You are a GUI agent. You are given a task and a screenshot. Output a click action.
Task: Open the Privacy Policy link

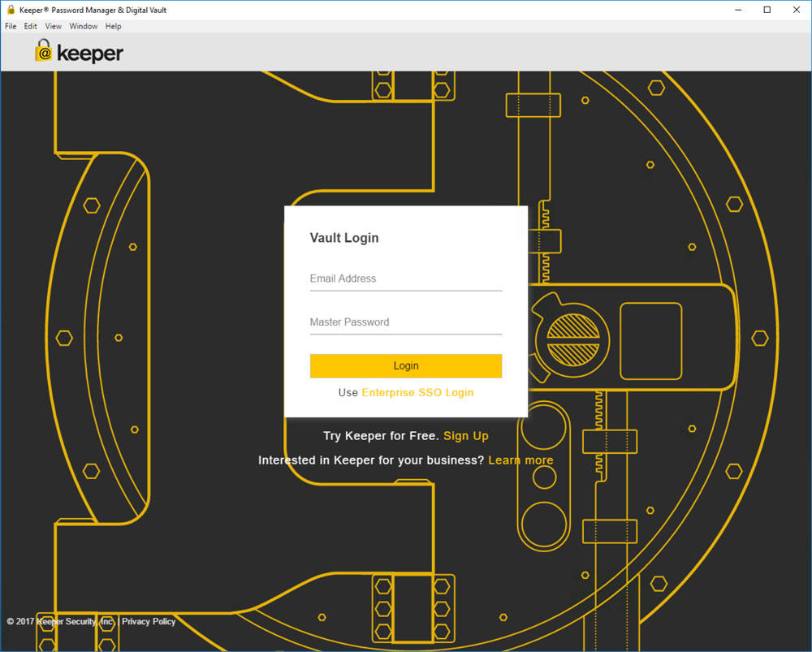tap(149, 621)
